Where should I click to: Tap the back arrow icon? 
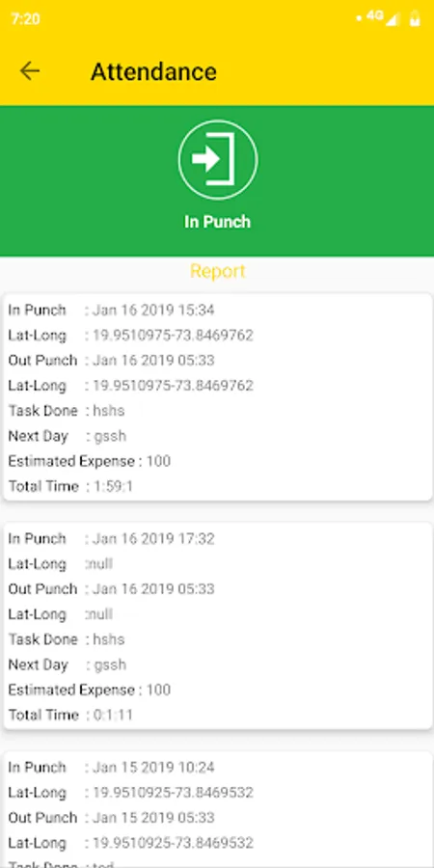pyautogui.click(x=29, y=71)
